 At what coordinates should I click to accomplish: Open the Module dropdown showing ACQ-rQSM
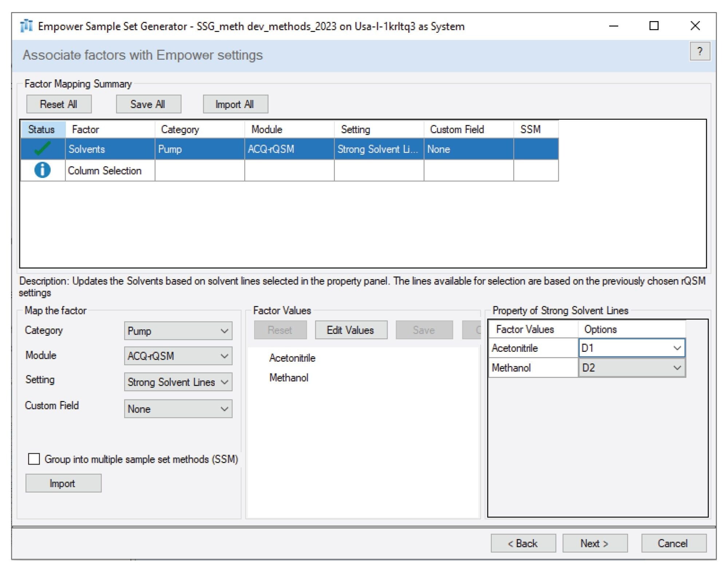tap(178, 355)
